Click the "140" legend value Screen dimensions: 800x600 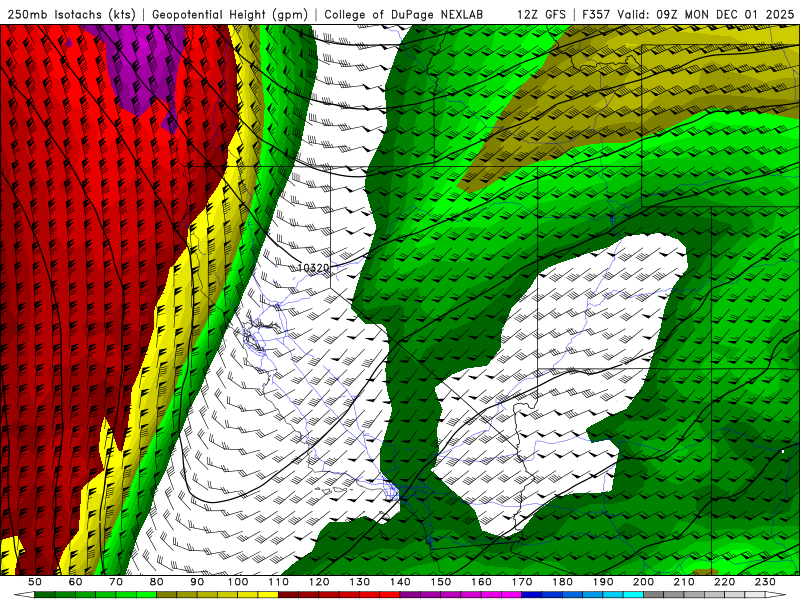[400, 582]
